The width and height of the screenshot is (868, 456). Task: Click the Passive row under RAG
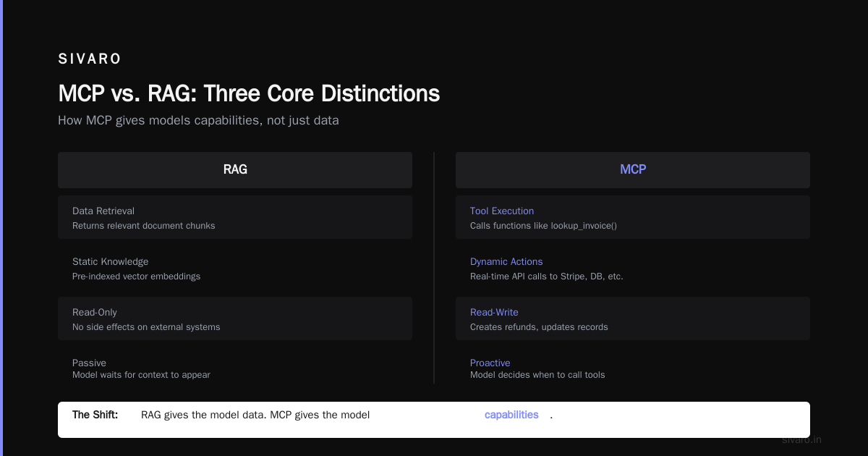pos(235,368)
